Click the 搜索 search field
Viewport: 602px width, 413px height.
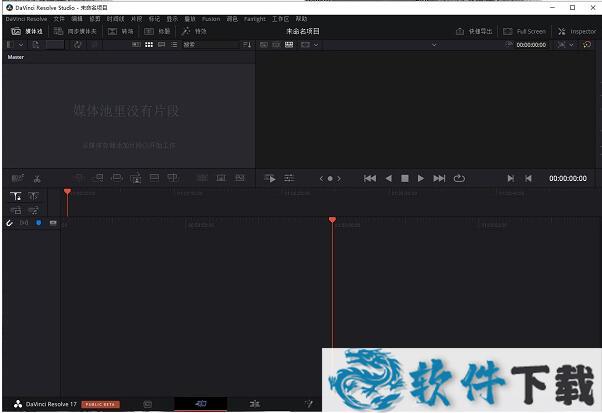coord(200,45)
